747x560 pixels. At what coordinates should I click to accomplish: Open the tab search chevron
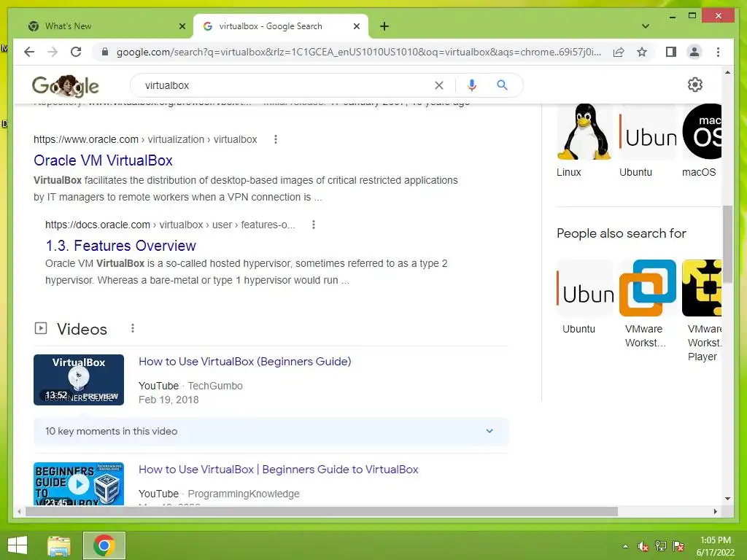coord(646,26)
